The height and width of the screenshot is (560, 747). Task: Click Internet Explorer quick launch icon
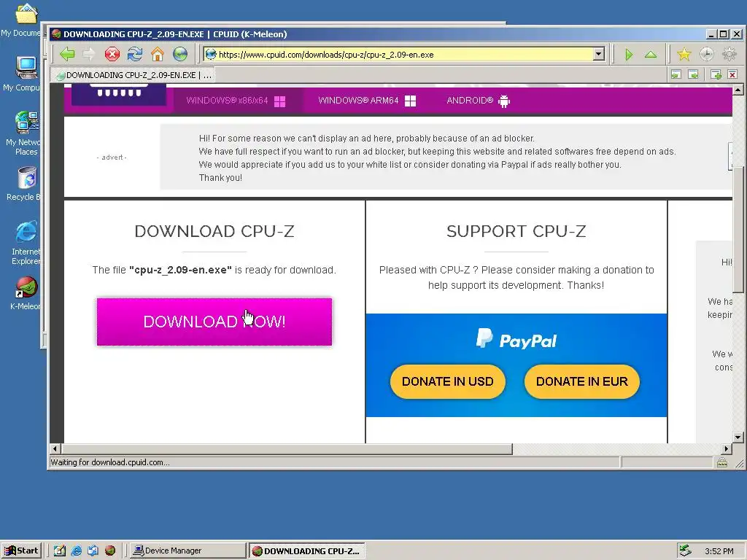click(76, 551)
